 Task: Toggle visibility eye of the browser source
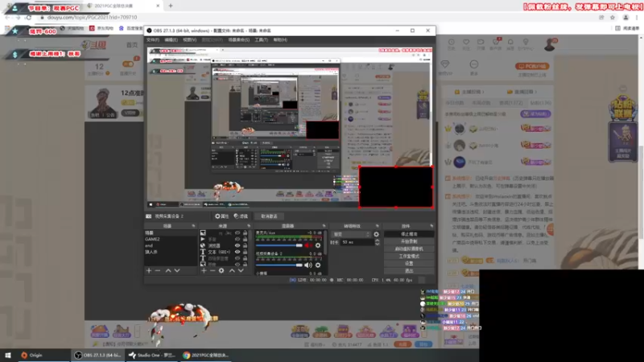tap(237, 245)
